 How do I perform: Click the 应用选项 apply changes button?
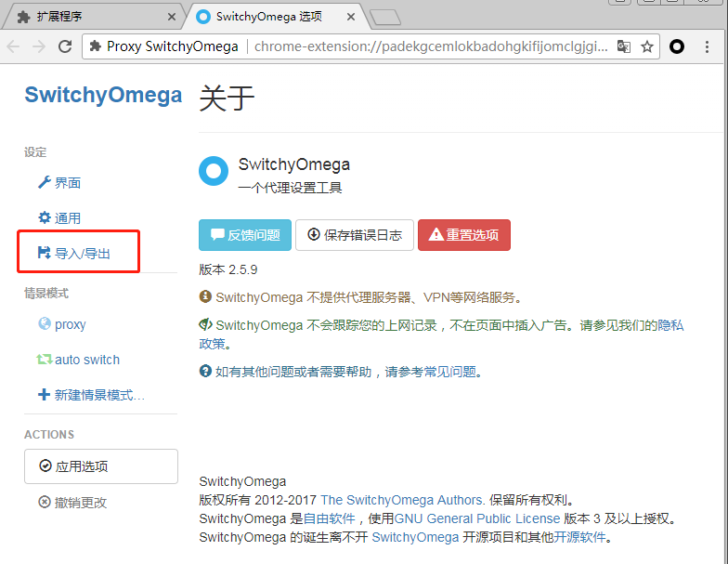click(x=101, y=466)
